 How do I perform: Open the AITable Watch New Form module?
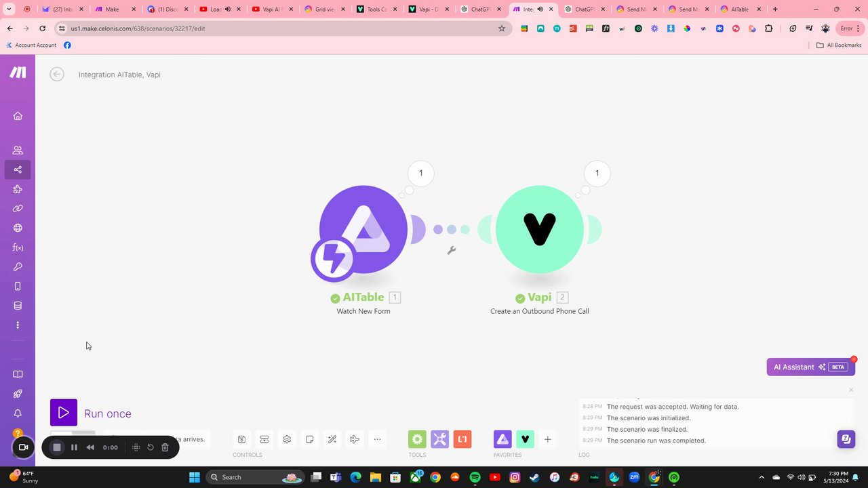pyautogui.click(x=363, y=229)
